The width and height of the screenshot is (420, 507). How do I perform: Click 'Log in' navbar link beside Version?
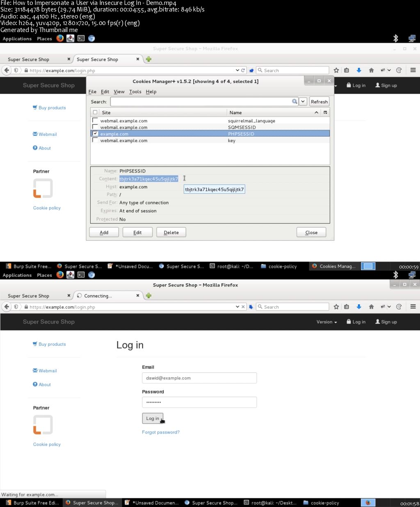(356, 322)
